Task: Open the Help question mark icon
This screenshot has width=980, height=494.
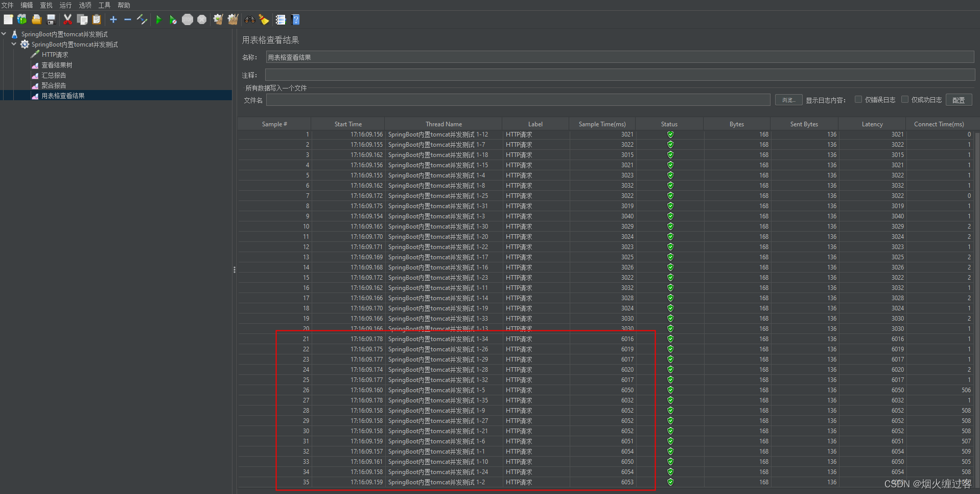Action: 295,19
